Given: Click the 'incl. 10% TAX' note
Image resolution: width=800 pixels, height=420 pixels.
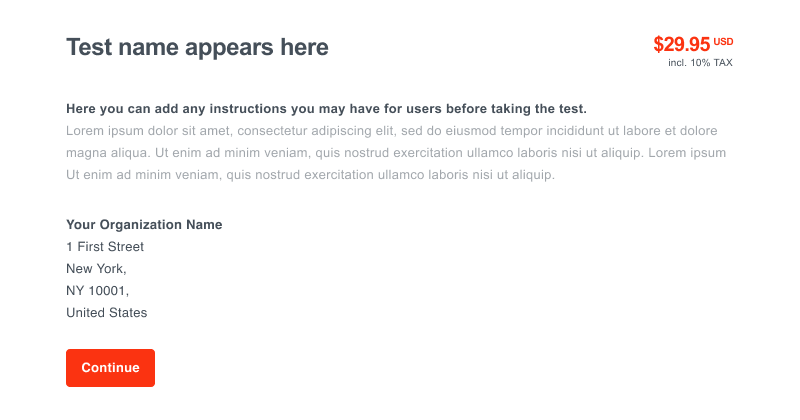Looking at the screenshot, I should 701,63.
